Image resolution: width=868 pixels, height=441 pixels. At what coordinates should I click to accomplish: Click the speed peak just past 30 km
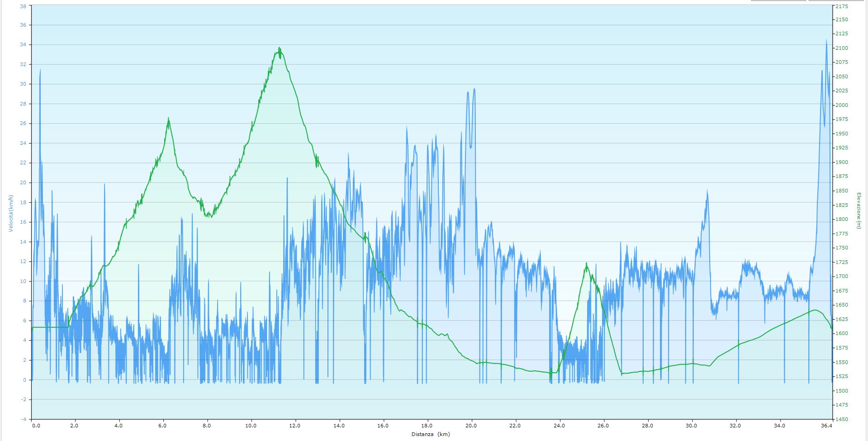[707, 192]
